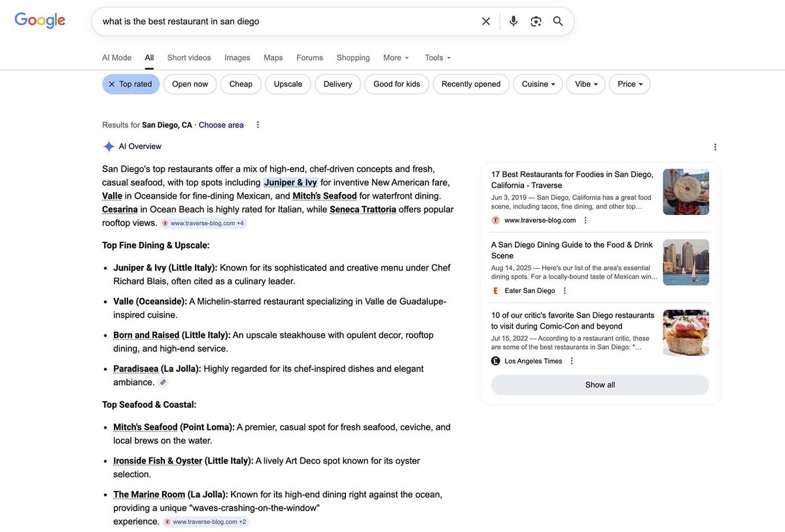Click the share link icon after Paradisaea
Image resolution: width=785 pixels, height=532 pixels.
(162, 382)
